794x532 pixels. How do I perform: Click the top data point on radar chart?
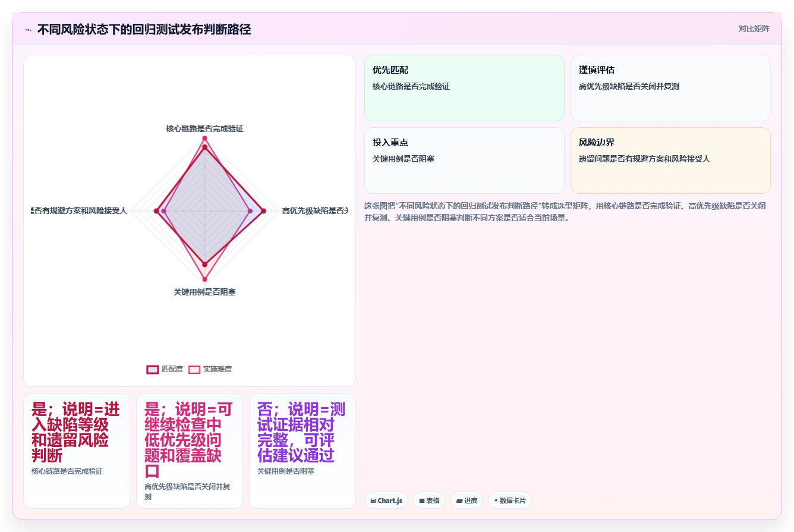coord(204,138)
